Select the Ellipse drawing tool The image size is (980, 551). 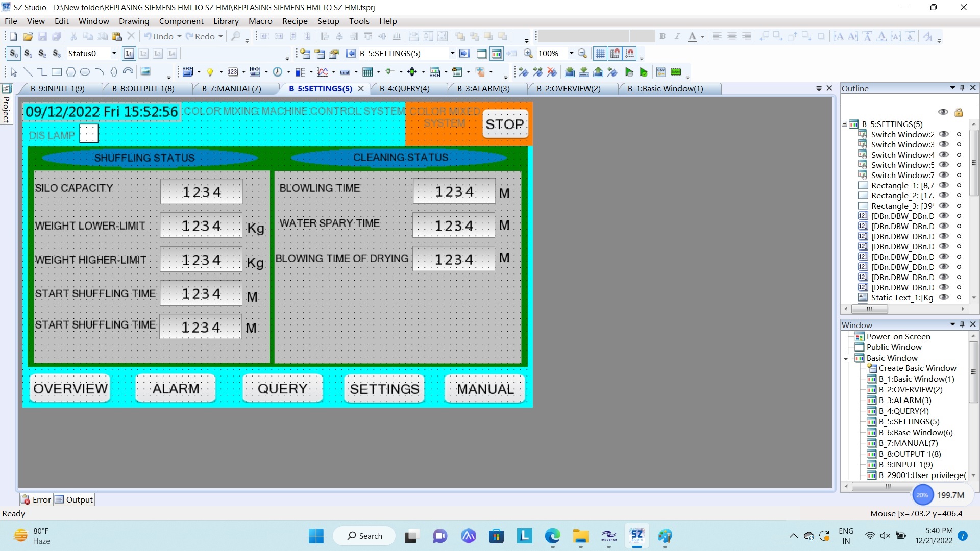[x=85, y=72]
